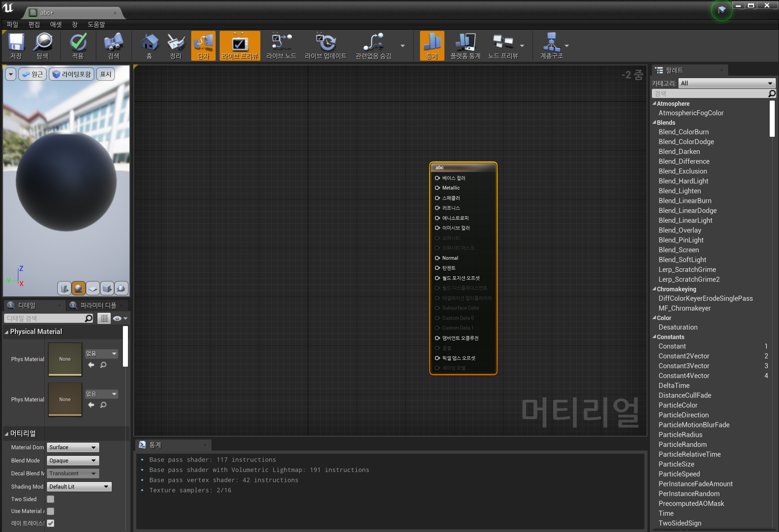Select Constant3Vector in the palette
The height and width of the screenshot is (532, 779).
click(x=684, y=366)
